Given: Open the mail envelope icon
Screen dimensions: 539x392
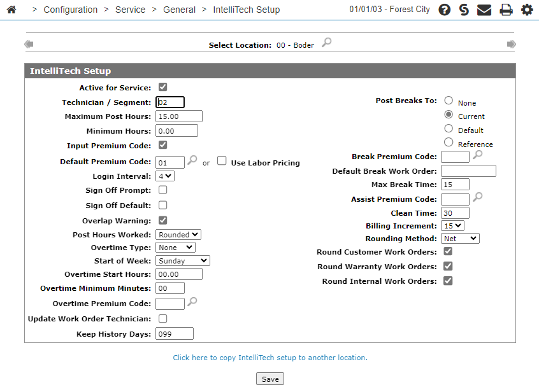Looking at the screenshot, I should pyautogui.click(x=484, y=10).
